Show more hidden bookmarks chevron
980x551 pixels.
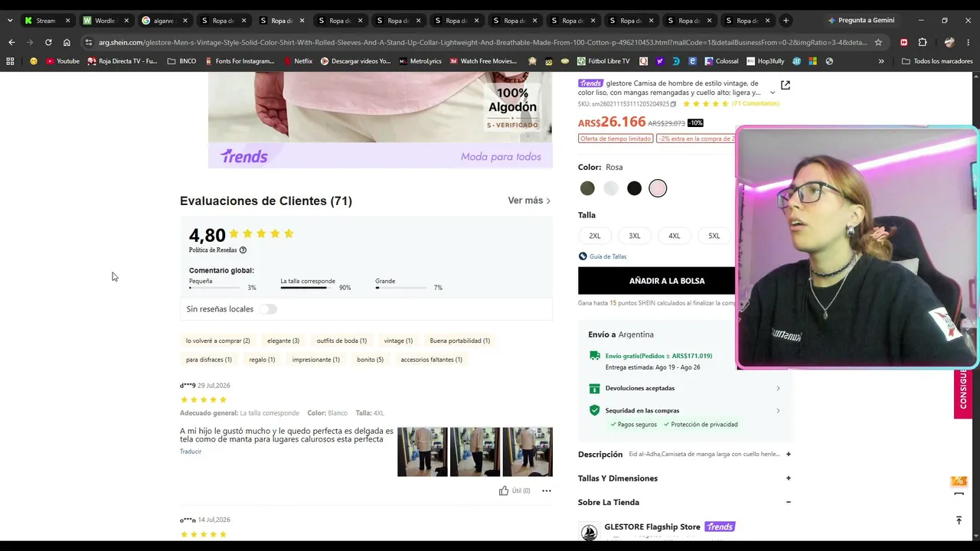pyautogui.click(x=881, y=61)
